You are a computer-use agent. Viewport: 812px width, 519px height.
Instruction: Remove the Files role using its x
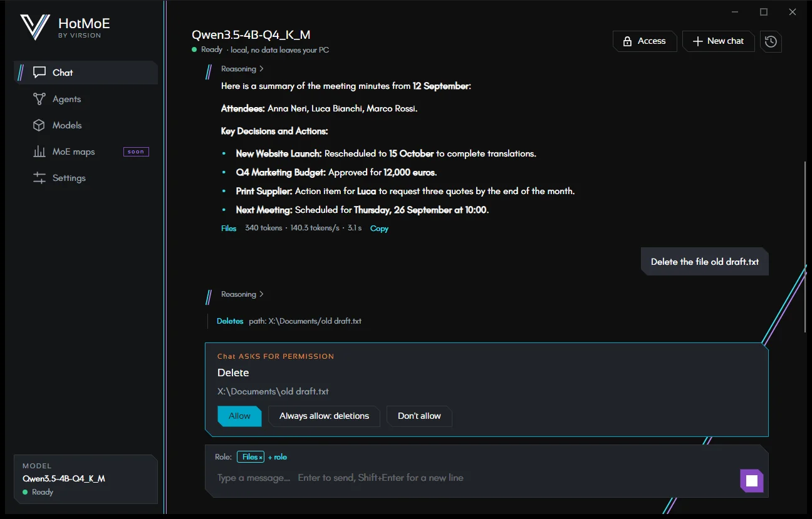tap(261, 458)
